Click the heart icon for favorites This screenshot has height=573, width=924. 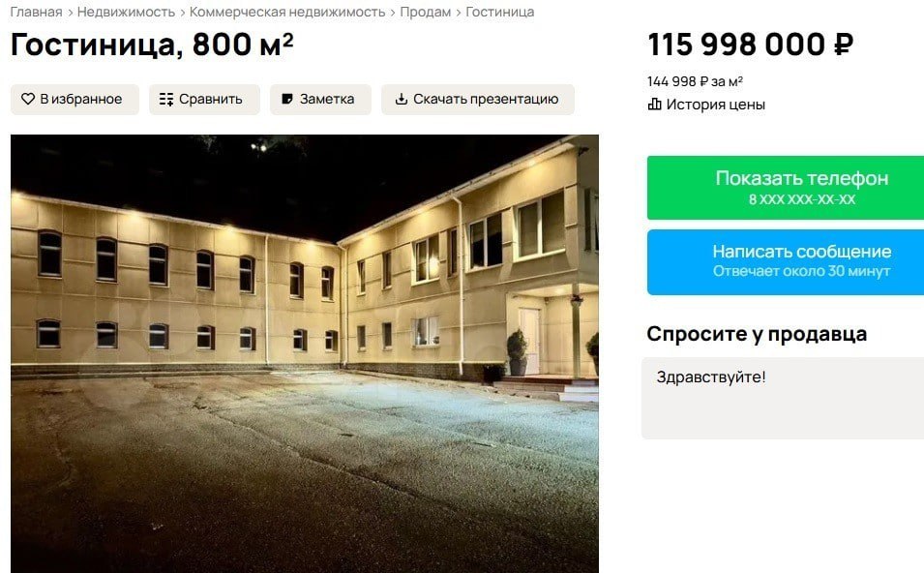point(28,99)
